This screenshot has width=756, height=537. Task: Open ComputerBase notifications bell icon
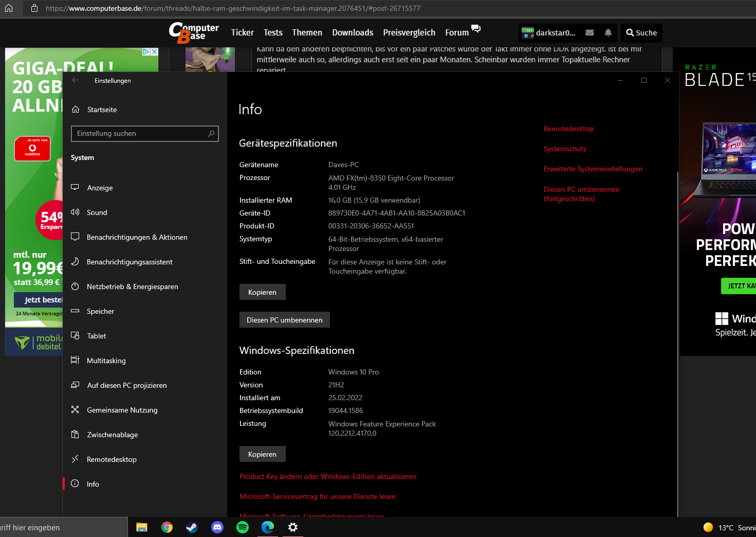[x=608, y=32]
